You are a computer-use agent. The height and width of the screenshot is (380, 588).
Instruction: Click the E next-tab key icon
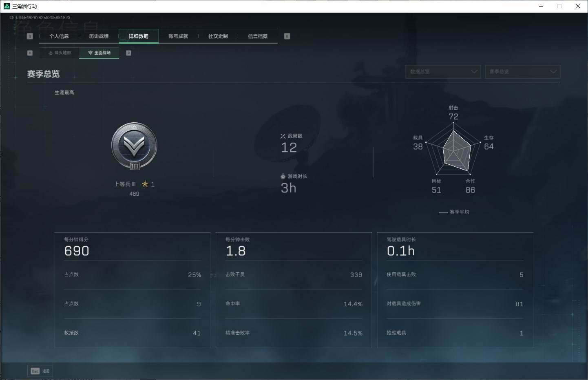tap(287, 36)
